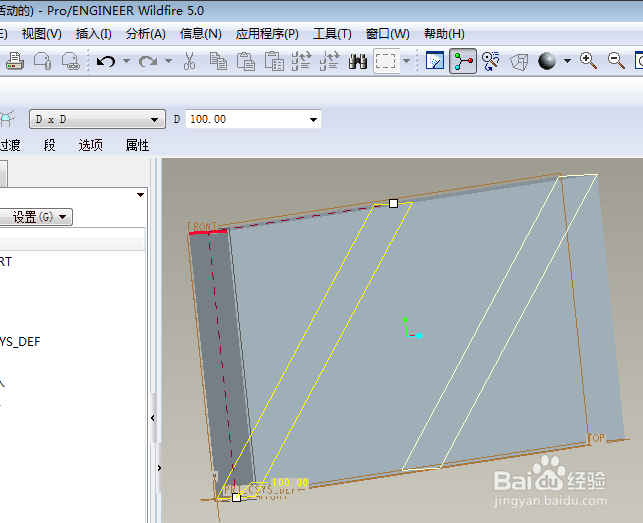The image size is (643, 523).
Task: Toggle the Spin Center icon
Action: pyautogui.click(x=463, y=61)
